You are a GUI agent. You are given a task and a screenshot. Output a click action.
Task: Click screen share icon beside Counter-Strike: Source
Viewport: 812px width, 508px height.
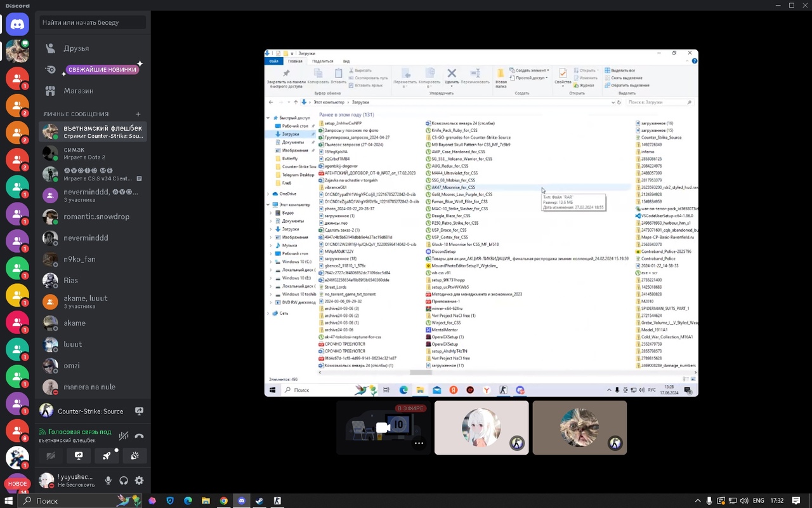tap(139, 411)
